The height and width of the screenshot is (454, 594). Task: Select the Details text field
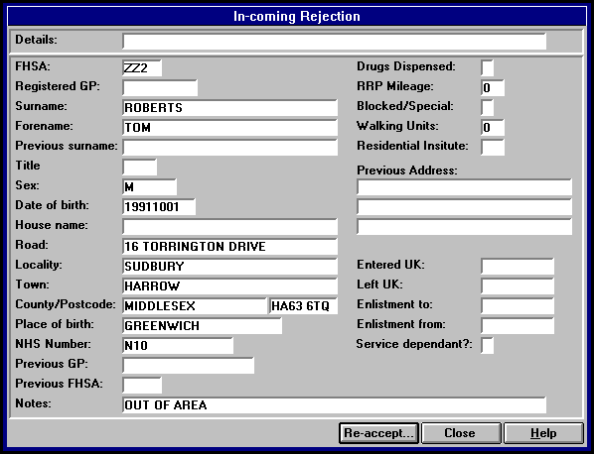click(x=334, y=41)
